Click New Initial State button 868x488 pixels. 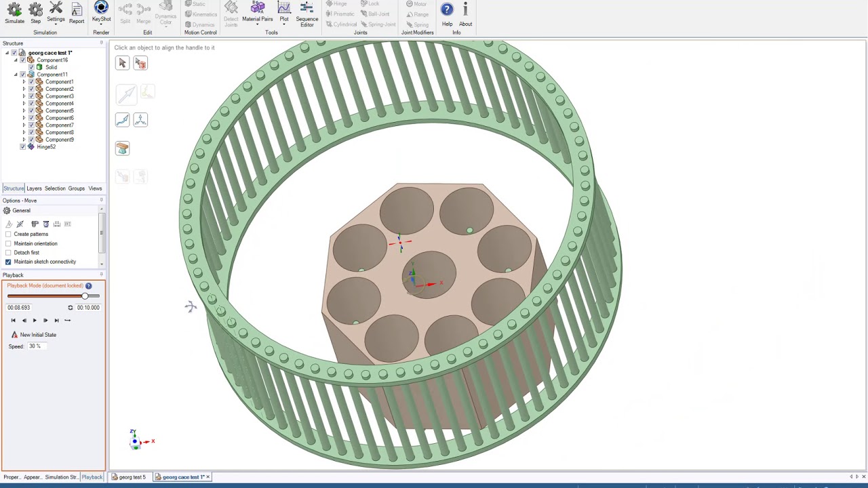pos(33,335)
